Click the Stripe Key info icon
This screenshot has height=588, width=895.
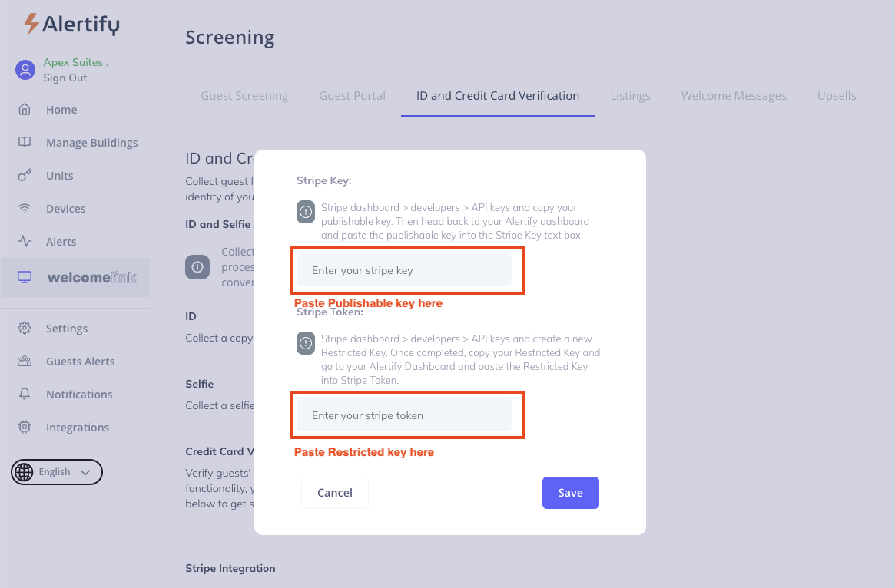(306, 212)
